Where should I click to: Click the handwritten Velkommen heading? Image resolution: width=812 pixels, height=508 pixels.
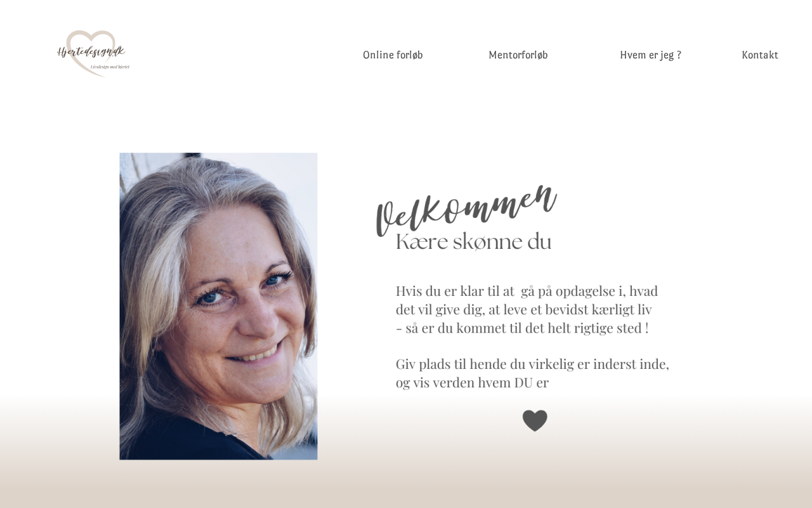point(466,210)
